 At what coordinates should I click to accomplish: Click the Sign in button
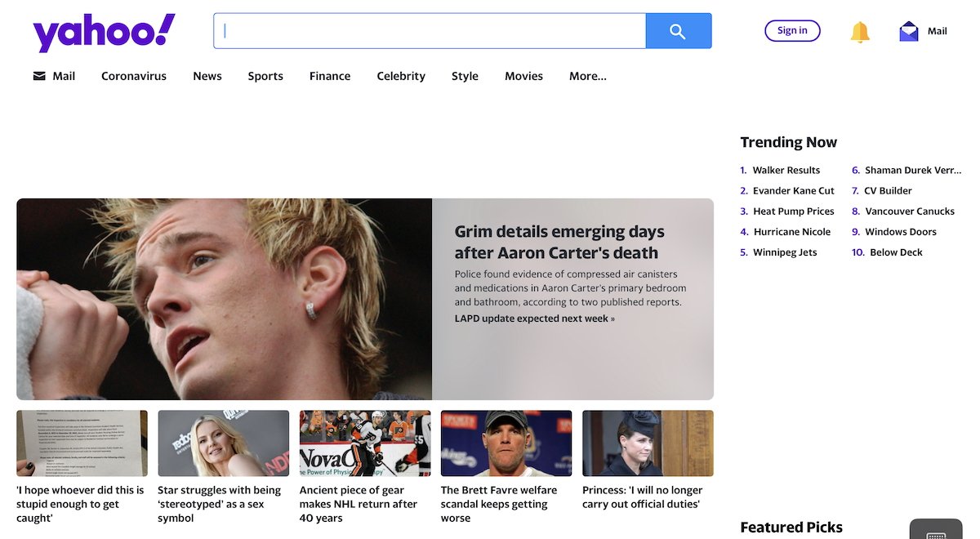point(792,31)
